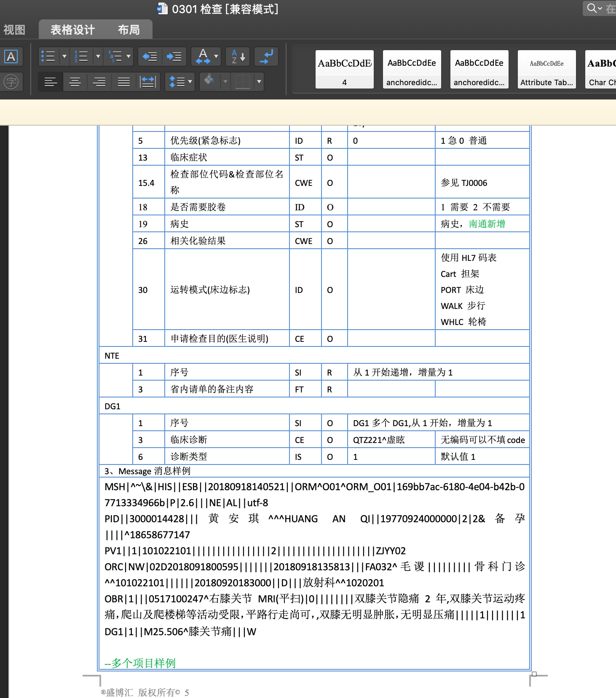The width and height of the screenshot is (616, 698).
Task: Apply the Attribute Tab style
Action: pos(546,70)
